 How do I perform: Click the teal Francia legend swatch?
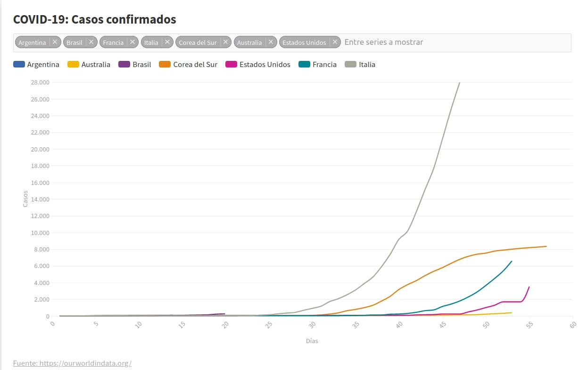click(x=305, y=65)
